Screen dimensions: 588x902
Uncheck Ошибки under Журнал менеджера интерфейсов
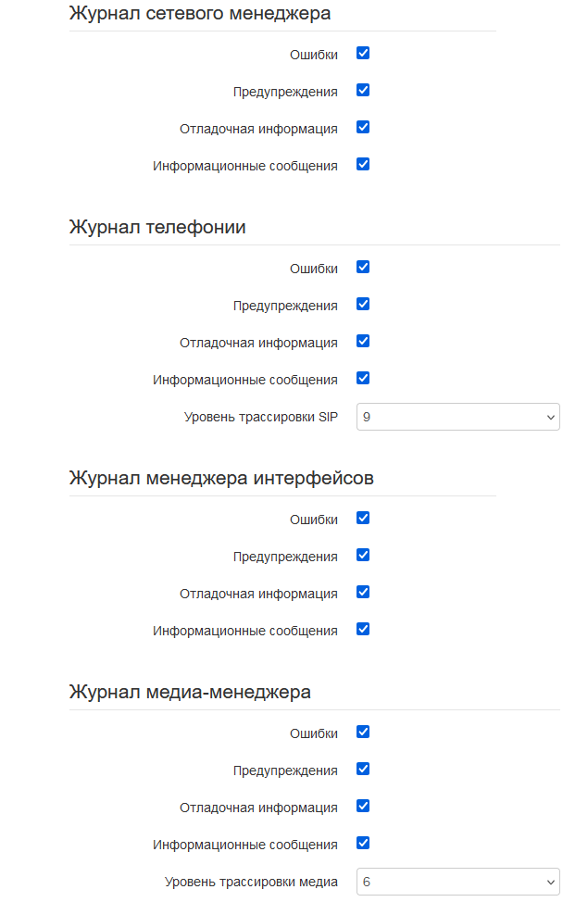[x=363, y=519]
